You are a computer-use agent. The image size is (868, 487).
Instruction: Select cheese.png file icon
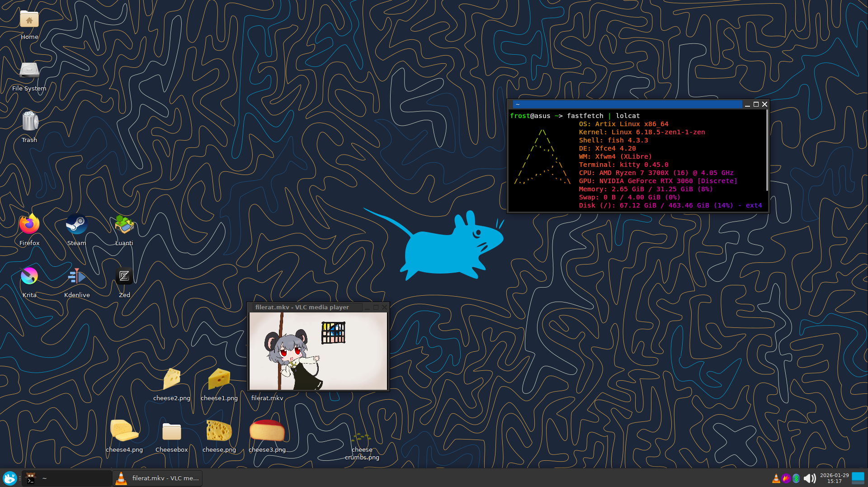(219, 430)
